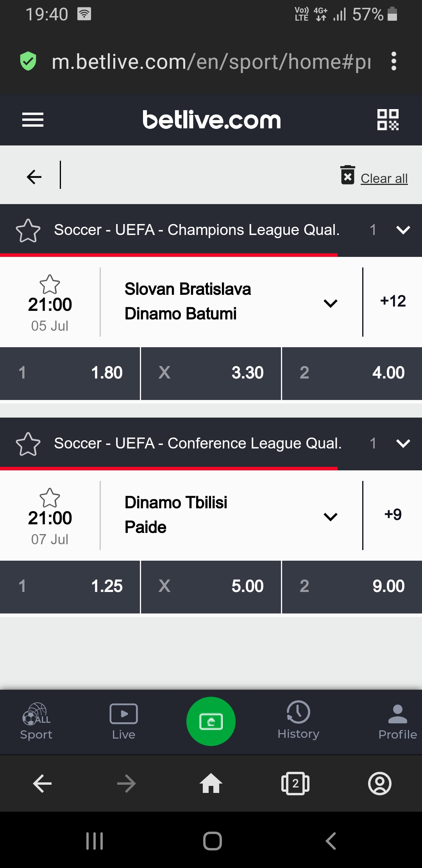The height and width of the screenshot is (868, 422).
Task: Favorite the Conference League Qual. league star
Action: 28,444
